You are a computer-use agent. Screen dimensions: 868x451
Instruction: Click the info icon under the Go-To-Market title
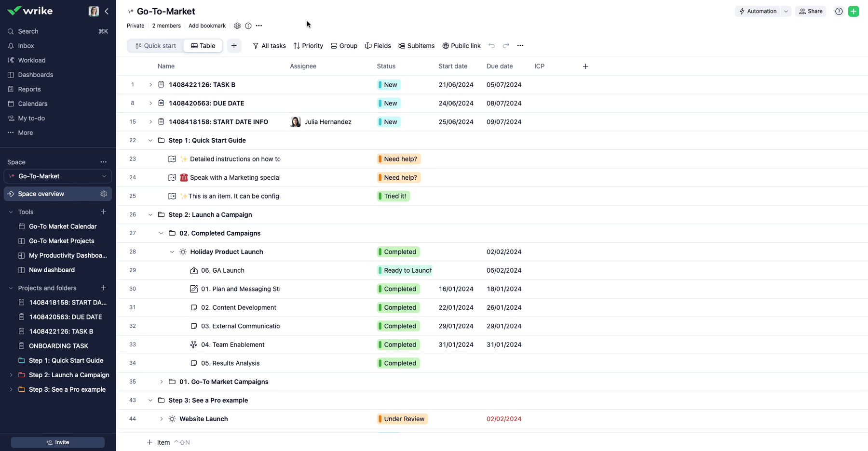point(248,26)
